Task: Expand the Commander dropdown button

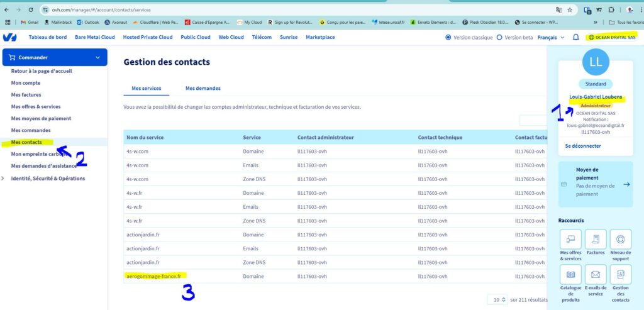Action: (55, 57)
